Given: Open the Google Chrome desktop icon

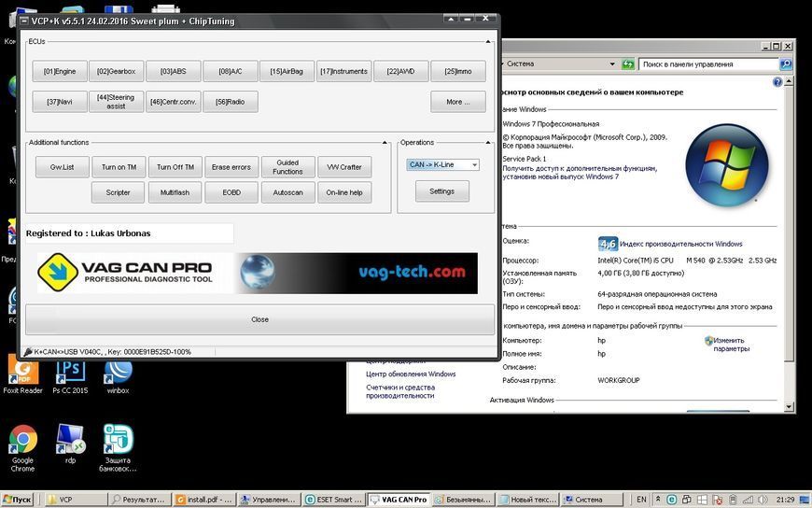Looking at the screenshot, I should [x=22, y=448].
